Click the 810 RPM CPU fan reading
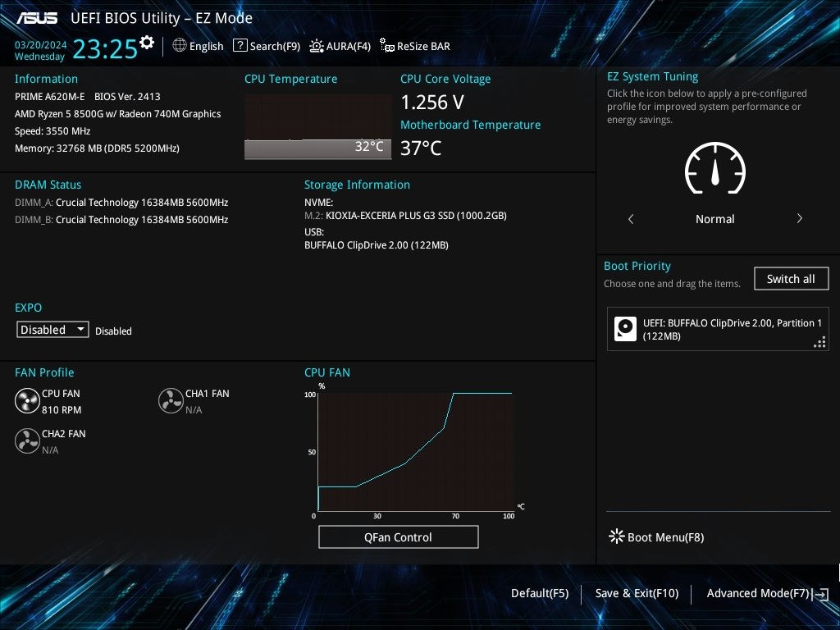This screenshot has height=630, width=840. click(x=62, y=410)
